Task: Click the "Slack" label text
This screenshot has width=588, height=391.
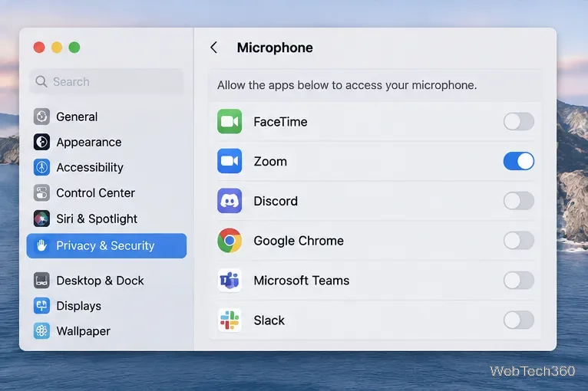Action: click(x=269, y=320)
